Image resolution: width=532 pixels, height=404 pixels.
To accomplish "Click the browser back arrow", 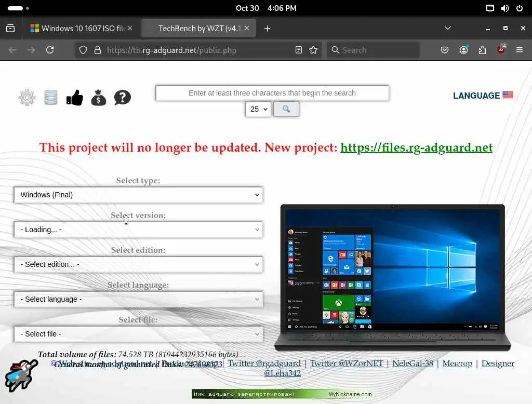I will 12,50.
